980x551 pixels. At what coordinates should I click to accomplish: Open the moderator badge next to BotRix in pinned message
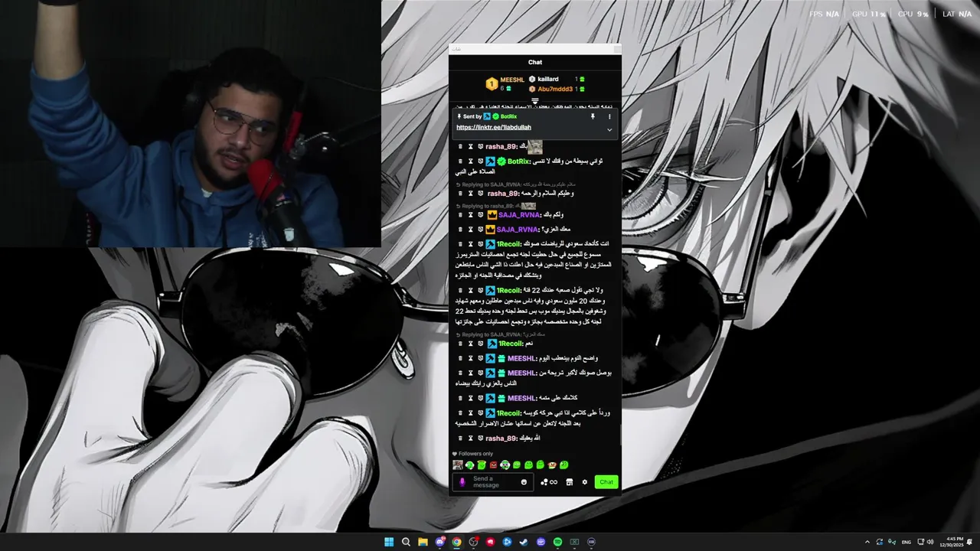[487, 116]
